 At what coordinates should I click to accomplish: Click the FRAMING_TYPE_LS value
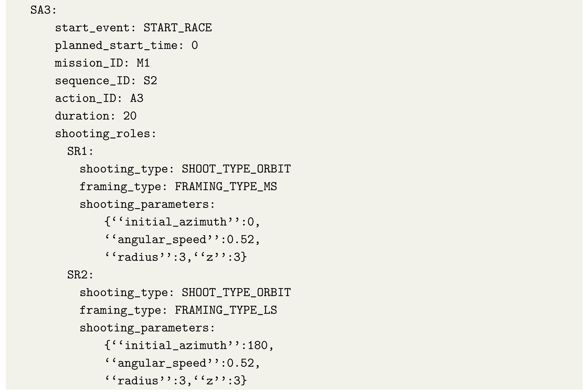(x=226, y=310)
